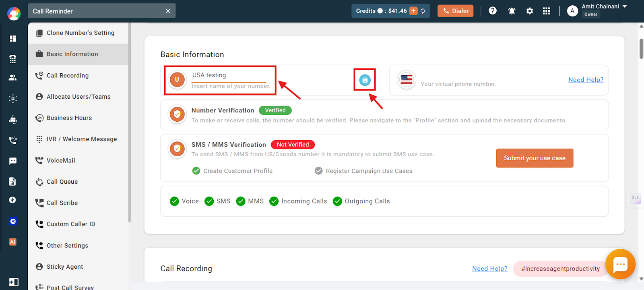Screen dimensions: 644x290
Task: Click the MMS capability checkmark
Action: [x=241, y=201]
